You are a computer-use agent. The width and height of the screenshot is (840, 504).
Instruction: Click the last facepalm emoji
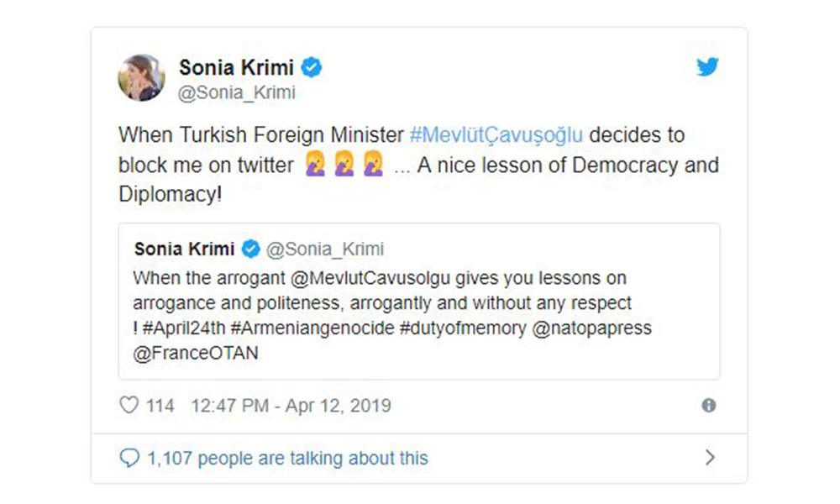(x=374, y=165)
